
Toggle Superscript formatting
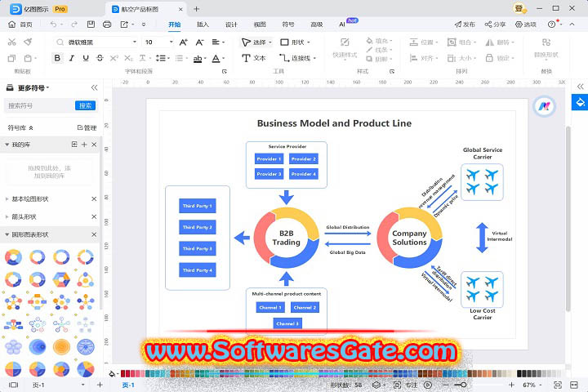114,58
